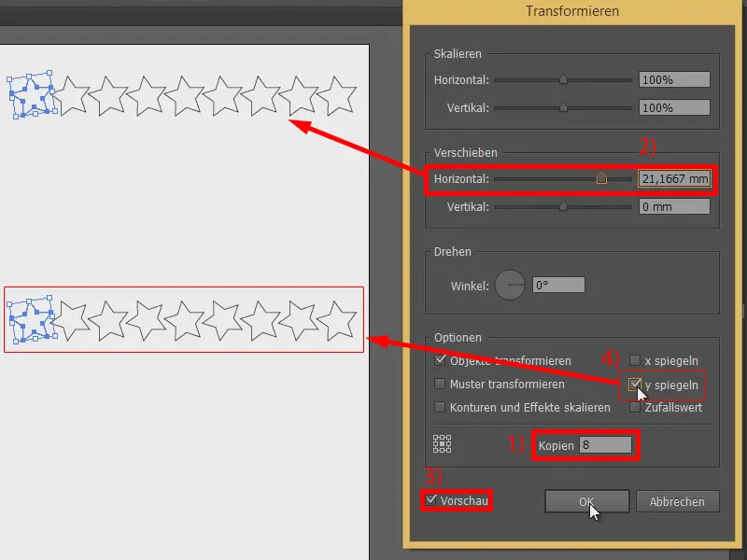The image size is (747, 560).
Task: Click the Skalieren Vertikal 100% field
Action: (674, 107)
